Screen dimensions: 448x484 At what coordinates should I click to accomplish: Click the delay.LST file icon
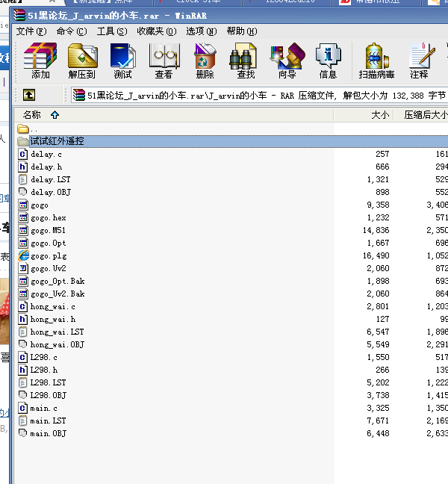click(x=22, y=179)
